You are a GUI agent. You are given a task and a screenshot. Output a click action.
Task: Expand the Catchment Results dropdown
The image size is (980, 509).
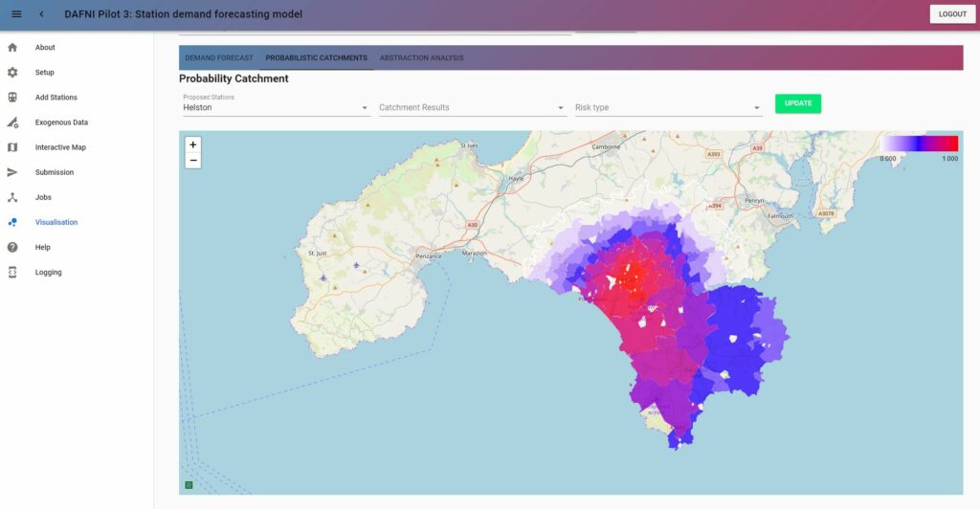[x=472, y=107]
